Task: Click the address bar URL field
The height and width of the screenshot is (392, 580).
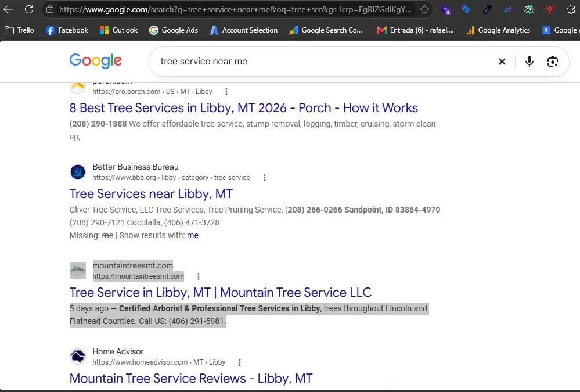Action: [235, 9]
